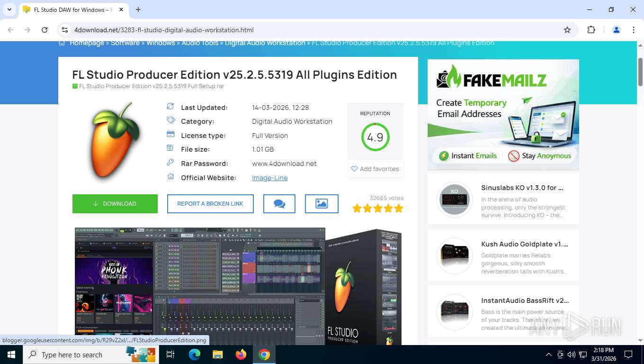This screenshot has width=644, height=364.
Task: Open Software breadcrumb link
Action: tap(125, 43)
